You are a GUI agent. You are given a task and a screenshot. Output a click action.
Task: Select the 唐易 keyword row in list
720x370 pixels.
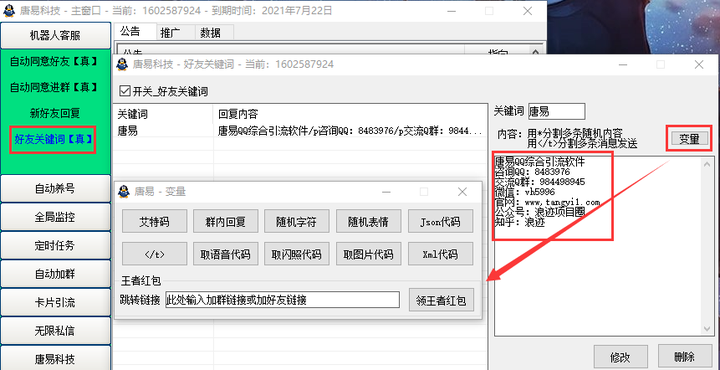coord(299,131)
